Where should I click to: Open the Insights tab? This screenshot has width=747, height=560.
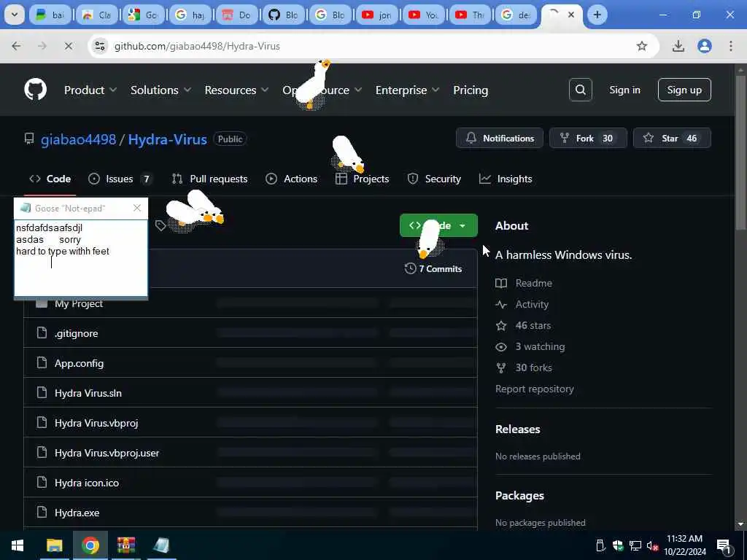506,179
